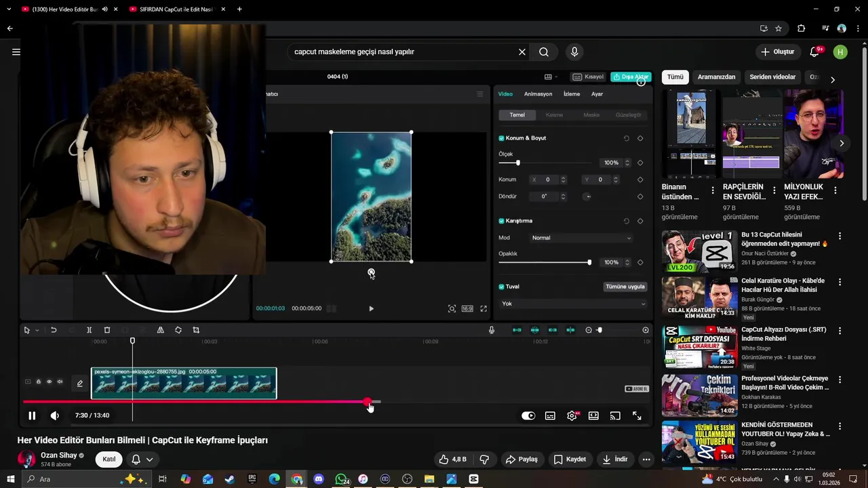Click Tümüne uygula button
868x488 pixels.
point(625,287)
